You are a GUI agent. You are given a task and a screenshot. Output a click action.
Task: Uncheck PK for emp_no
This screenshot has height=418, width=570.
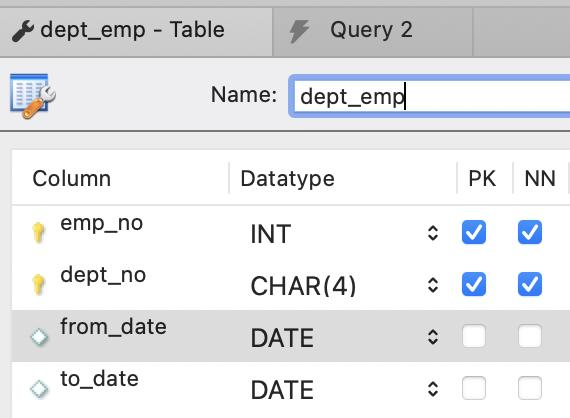click(x=474, y=232)
